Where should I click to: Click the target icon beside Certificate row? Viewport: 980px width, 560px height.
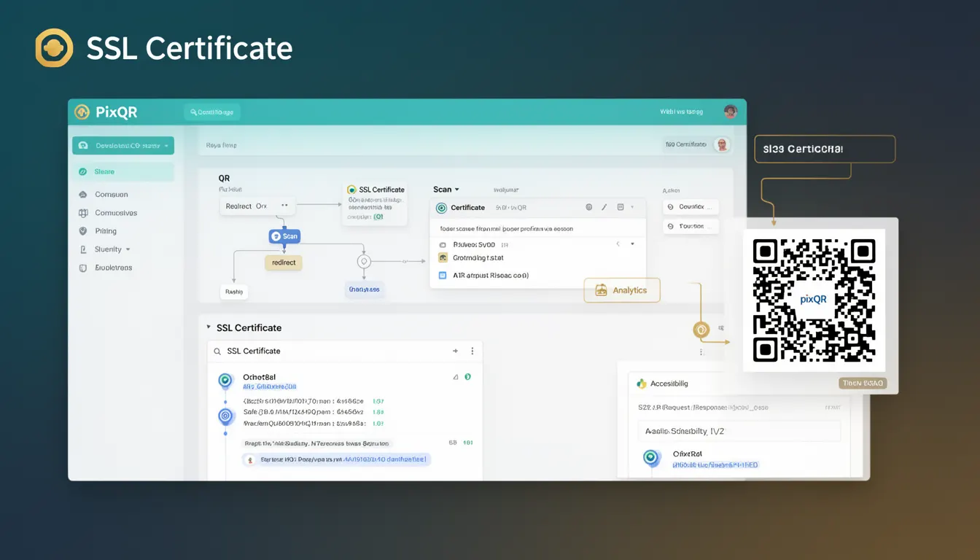click(441, 208)
